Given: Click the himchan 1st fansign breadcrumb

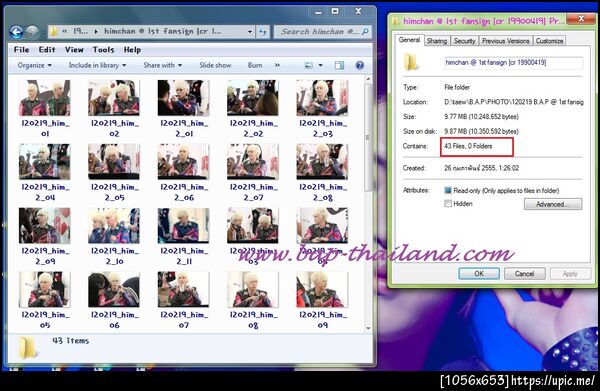Looking at the screenshot, I should click(x=163, y=31).
